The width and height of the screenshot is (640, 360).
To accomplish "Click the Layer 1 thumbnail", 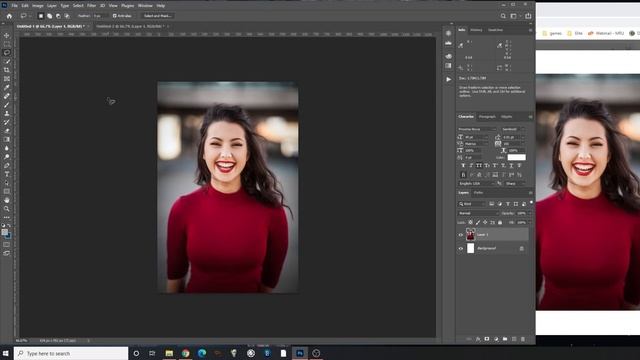I will (471, 235).
